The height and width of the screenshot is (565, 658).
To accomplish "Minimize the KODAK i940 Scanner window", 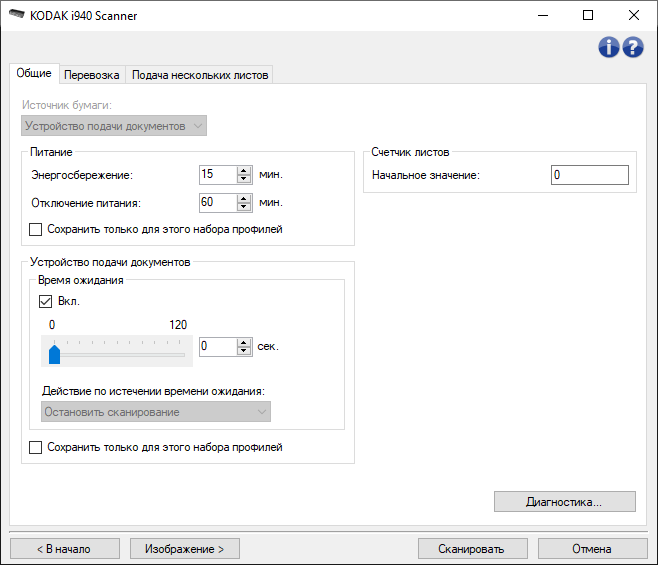I will pyautogui.click(x=543, y=15).
